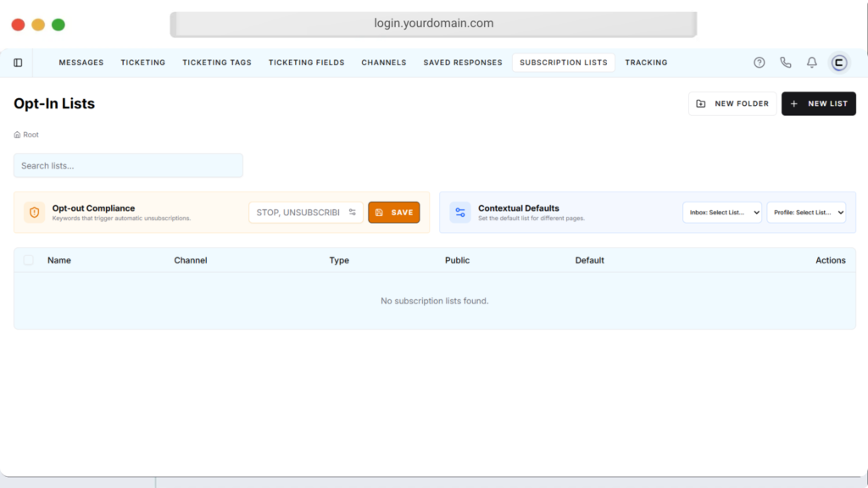Check the select-all checkbox in table header

[x=29, y=260]
